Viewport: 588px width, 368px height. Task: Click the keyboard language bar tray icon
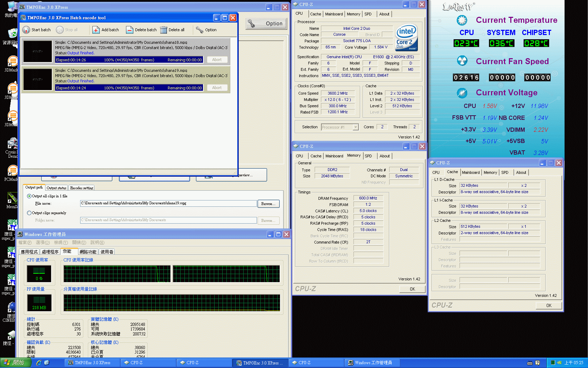coord(530,363)
